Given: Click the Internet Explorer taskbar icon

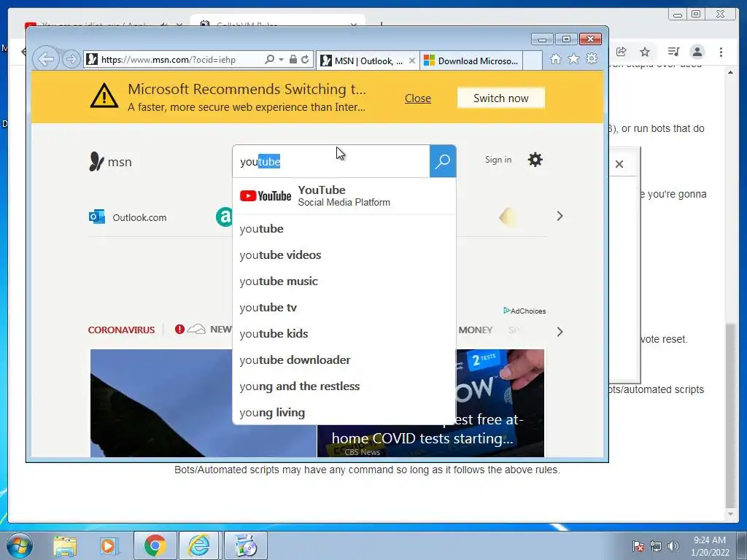Looking at the screenshot, I should coord(199,545).
